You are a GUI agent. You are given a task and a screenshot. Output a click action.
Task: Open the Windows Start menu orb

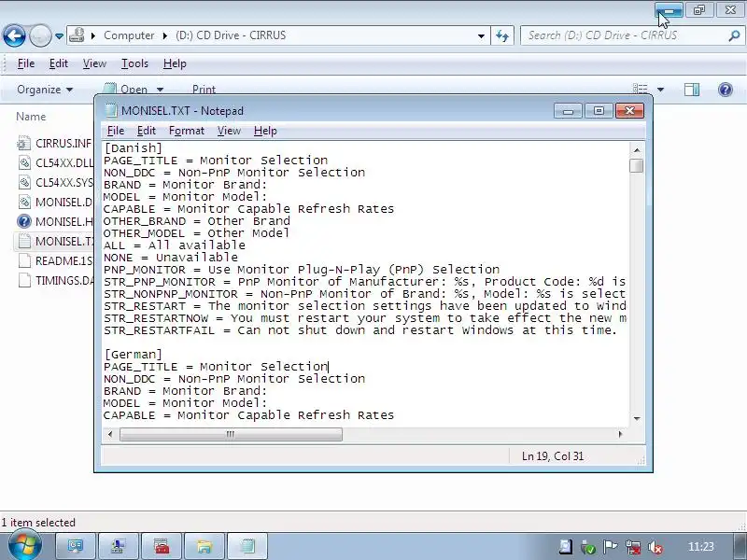(24, 545)
